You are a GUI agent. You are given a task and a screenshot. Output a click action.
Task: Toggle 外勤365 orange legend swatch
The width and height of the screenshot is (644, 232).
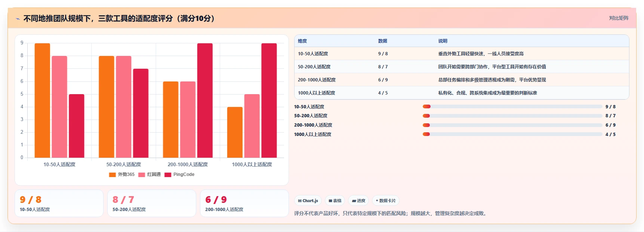coord(112,174)
